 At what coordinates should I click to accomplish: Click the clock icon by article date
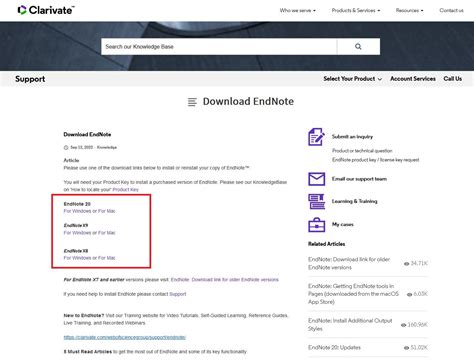pos(66,147)
